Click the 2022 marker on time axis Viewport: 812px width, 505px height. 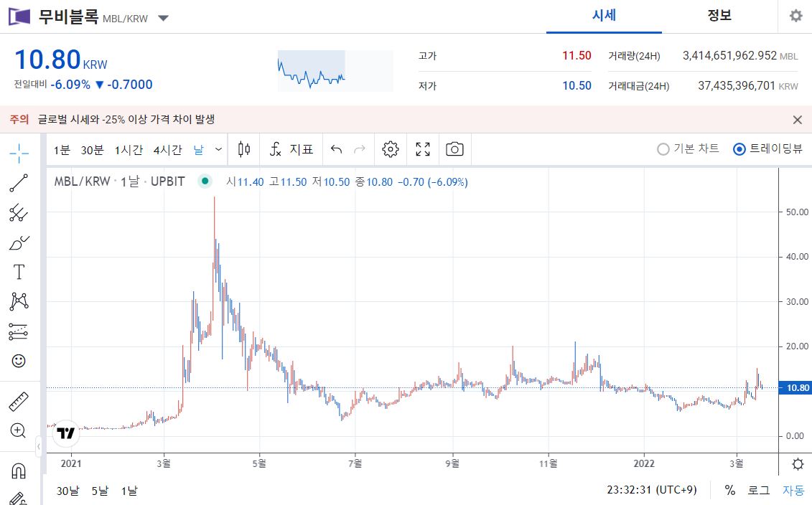[x=644, y=463]
